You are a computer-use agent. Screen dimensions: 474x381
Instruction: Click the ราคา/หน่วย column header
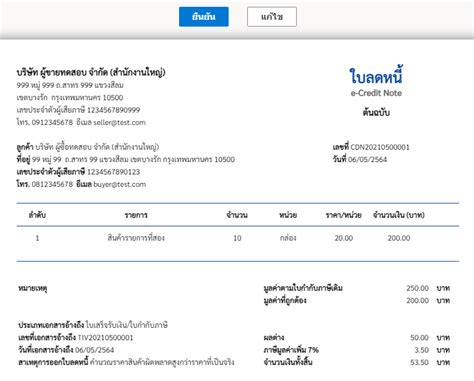[344, 215]
